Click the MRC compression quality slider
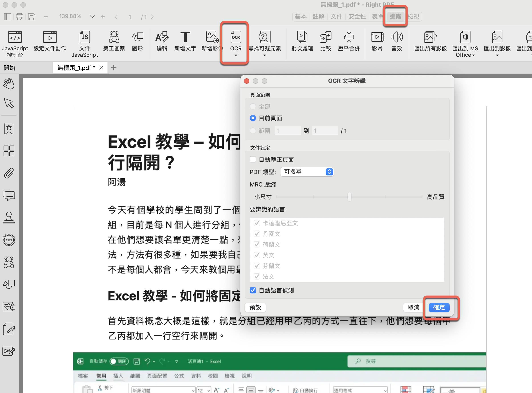The height and width of the screenshot is (393, 532). click(349, 197)
